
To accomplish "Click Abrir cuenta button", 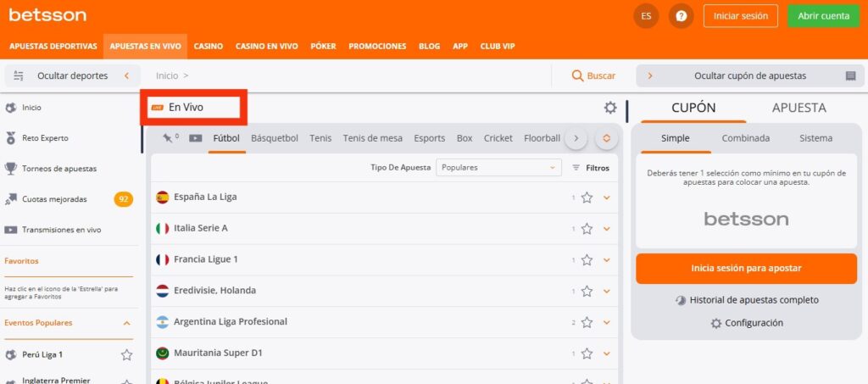I will (823, 16).
